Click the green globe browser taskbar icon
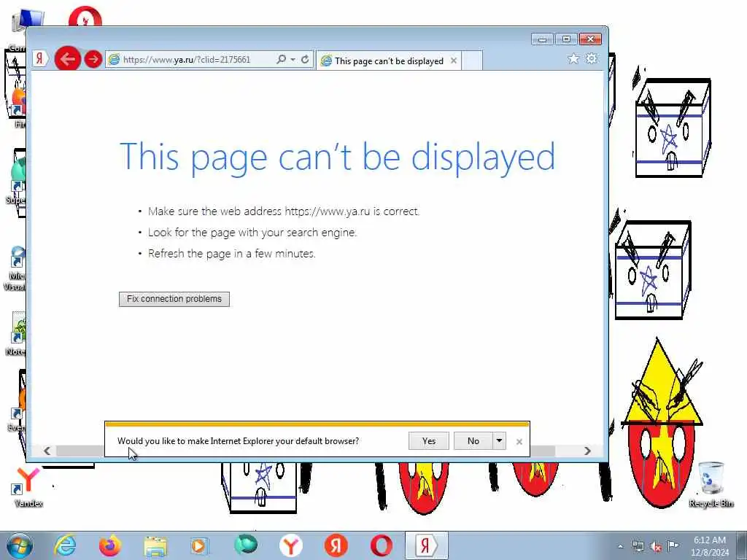The height and width of the screenshot is (560, 747). click(245, 544)
